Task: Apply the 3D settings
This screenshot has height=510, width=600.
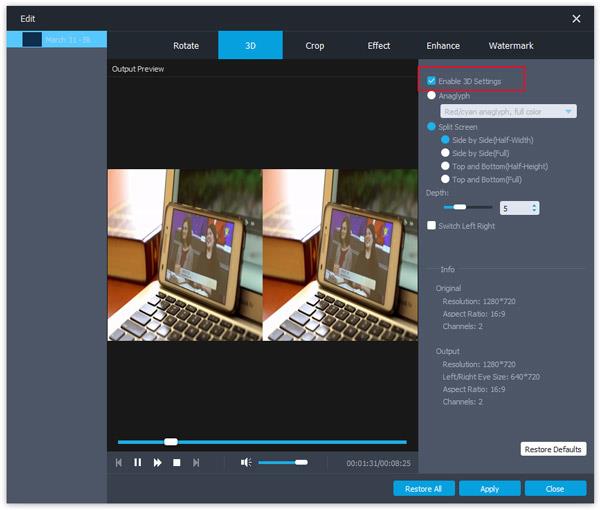Action: click(x=489, y=489)
